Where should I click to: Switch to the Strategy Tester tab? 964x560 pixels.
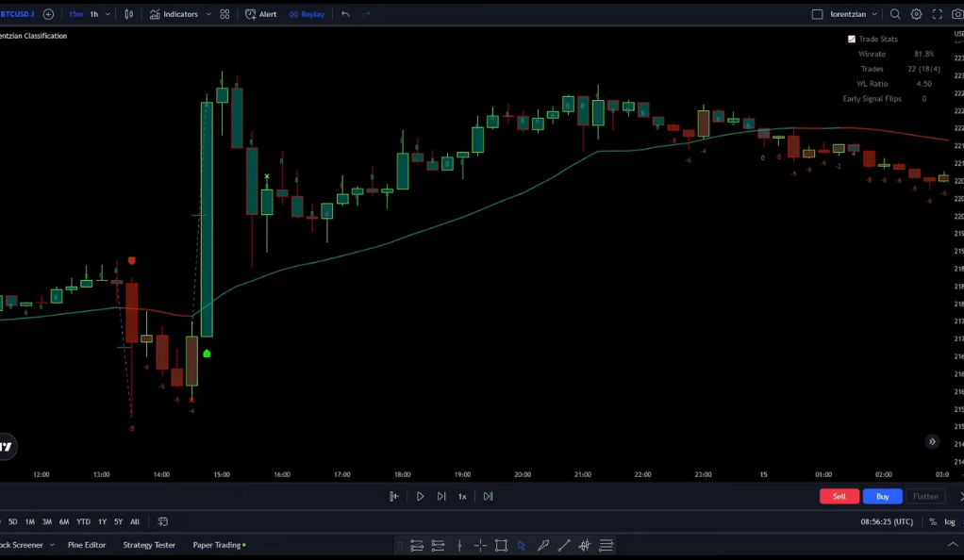click(149, 545)
